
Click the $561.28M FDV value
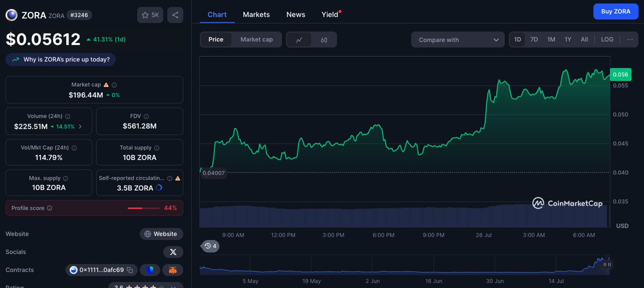(x=140, y=127)
